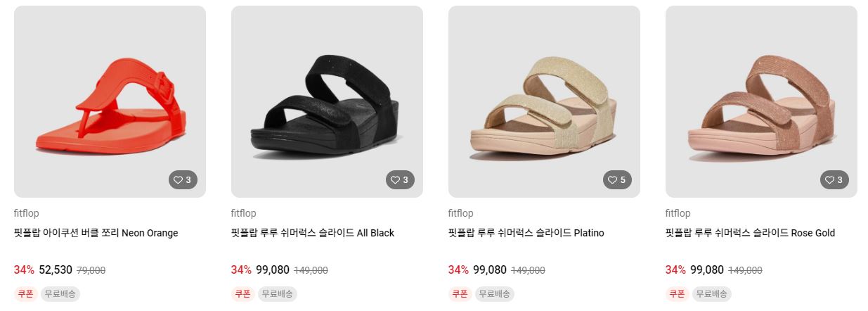This screenshot has width=868, height=311.
Task: Click the 99,080 price of Rose Gold slide
Action: 707,269
